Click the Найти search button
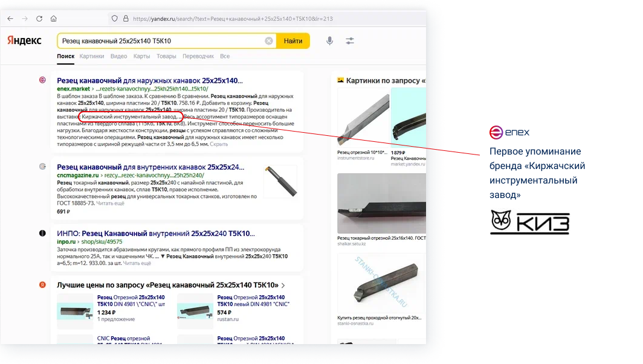Screen dimensions: 643x364 coord(292,41)
